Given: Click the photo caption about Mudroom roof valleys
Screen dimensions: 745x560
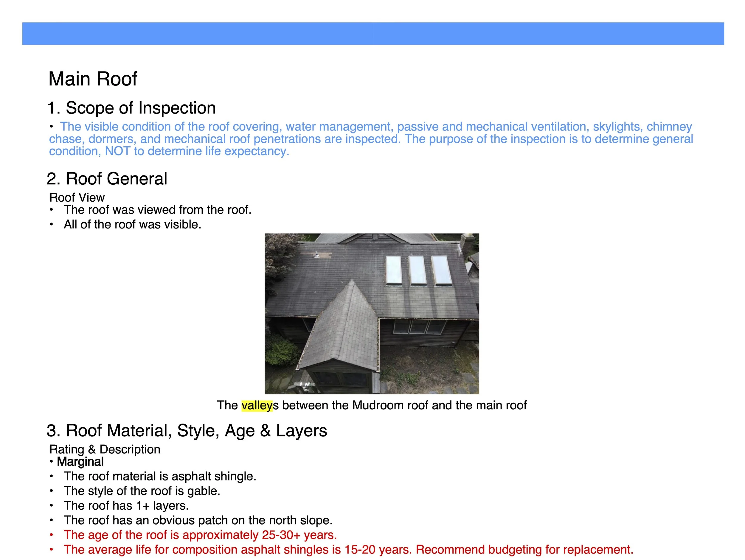Looking at the screenshot, I should pos(372,405).
